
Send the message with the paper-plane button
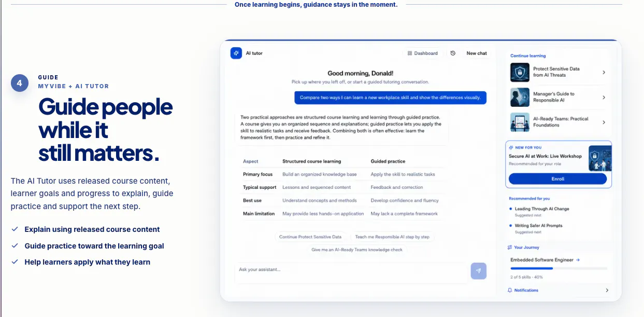(478, 271)
